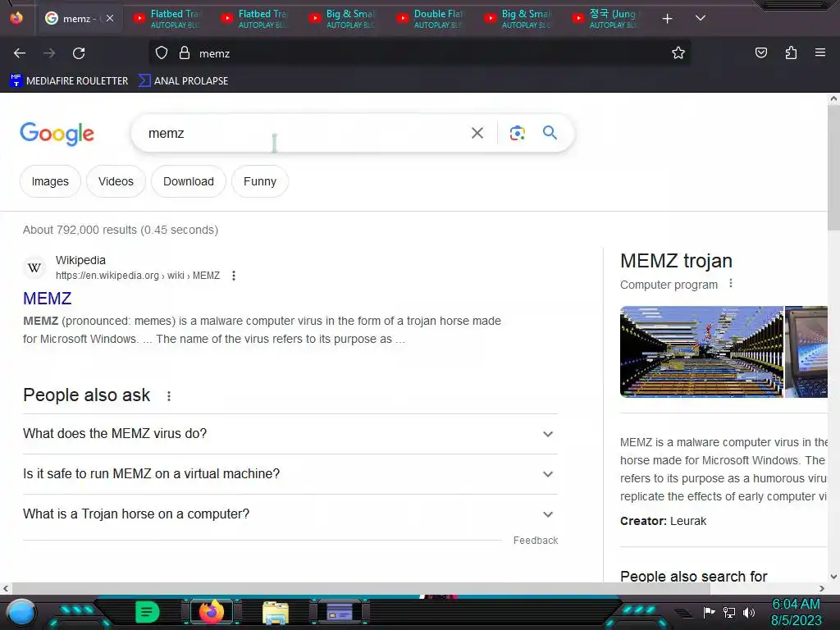
Task: Open the tracking protection shield icon
Action: tap(162, 53)
